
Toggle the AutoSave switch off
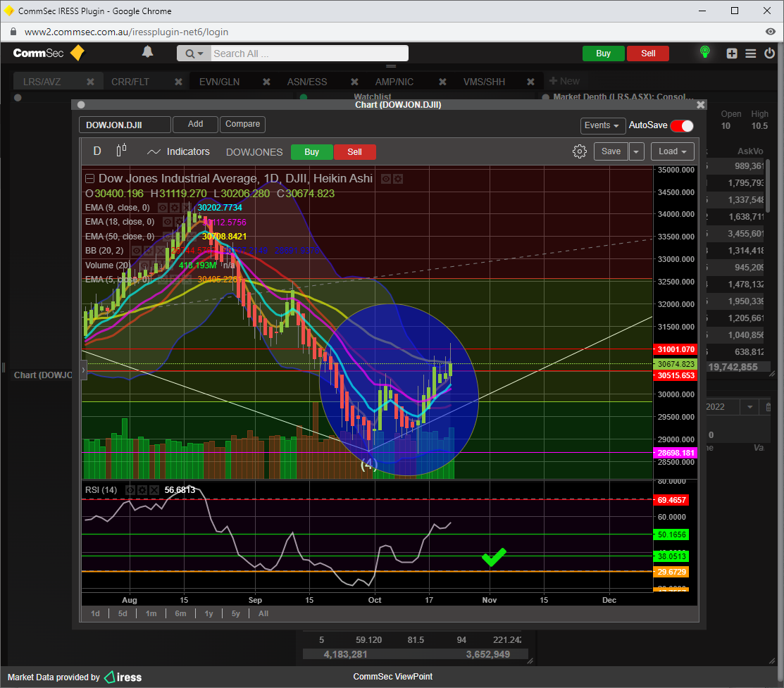[x=681, y=125]
